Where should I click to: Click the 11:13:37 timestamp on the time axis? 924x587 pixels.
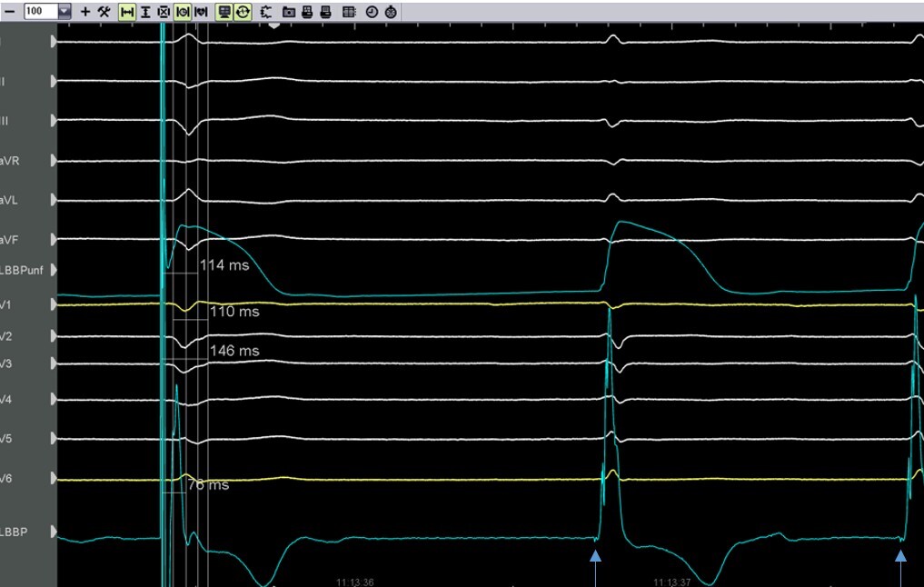point(671,582)
